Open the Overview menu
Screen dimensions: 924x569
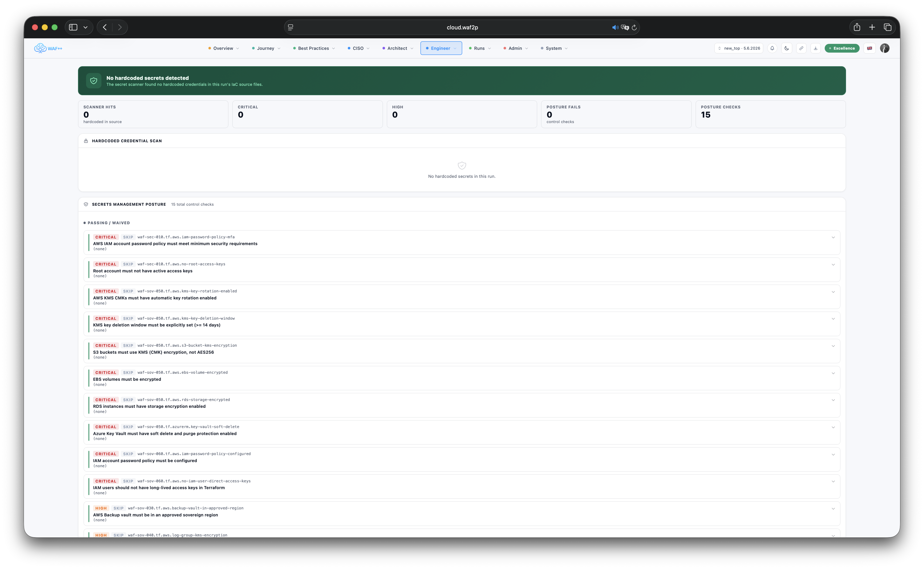click(224, 48)
